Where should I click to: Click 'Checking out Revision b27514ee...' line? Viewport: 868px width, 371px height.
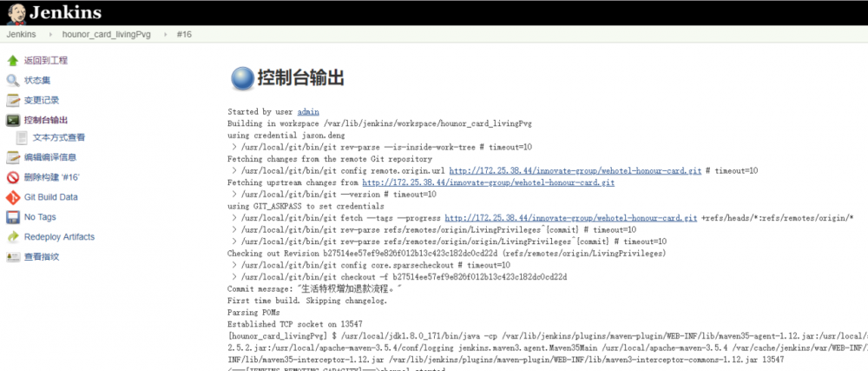coord(446,254)
